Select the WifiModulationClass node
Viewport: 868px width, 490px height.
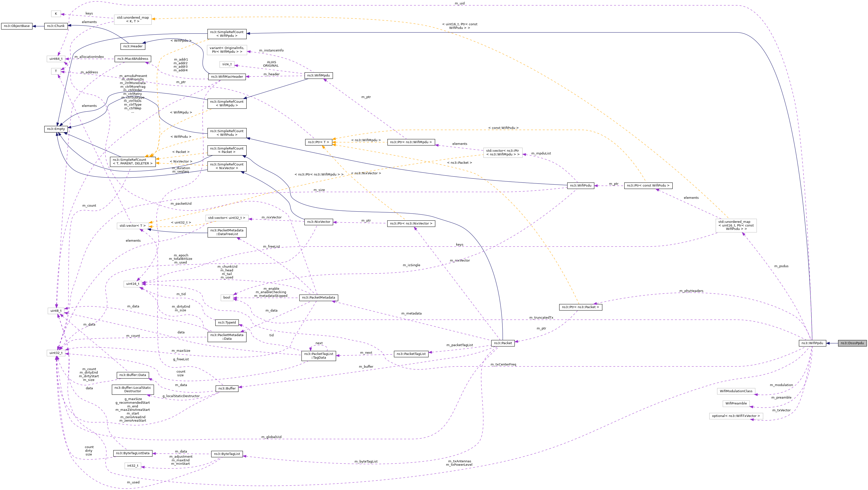coord(736,391)
